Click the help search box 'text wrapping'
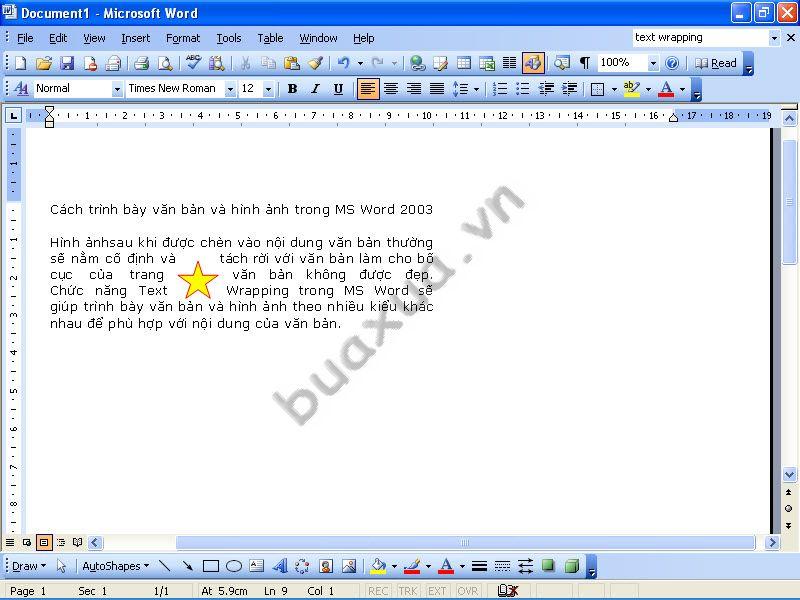Image resolution: width=800 pixels, height=600 pixels. [x=701, y=37]
